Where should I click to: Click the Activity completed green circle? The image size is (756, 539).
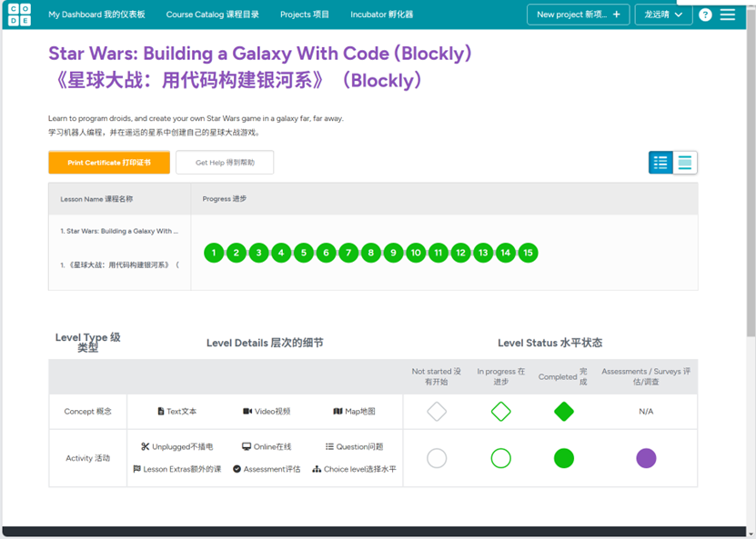(x=564, y=458)
